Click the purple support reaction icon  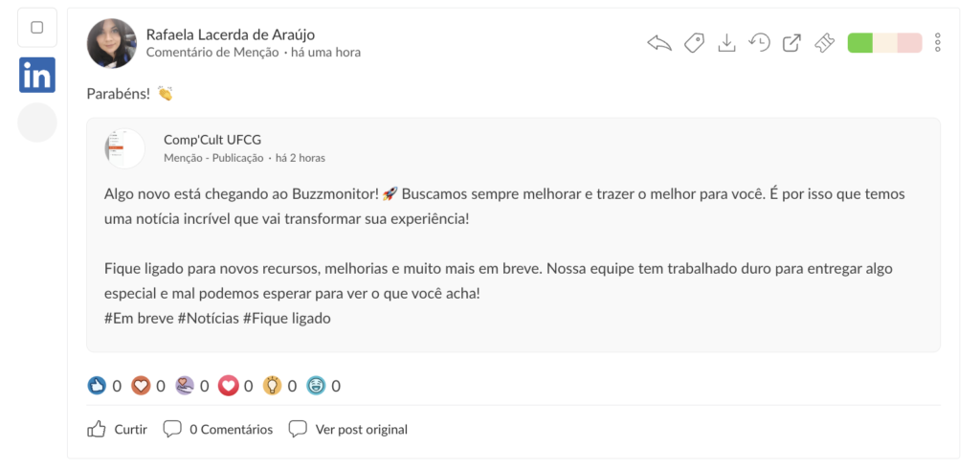(x=185, y=386)
